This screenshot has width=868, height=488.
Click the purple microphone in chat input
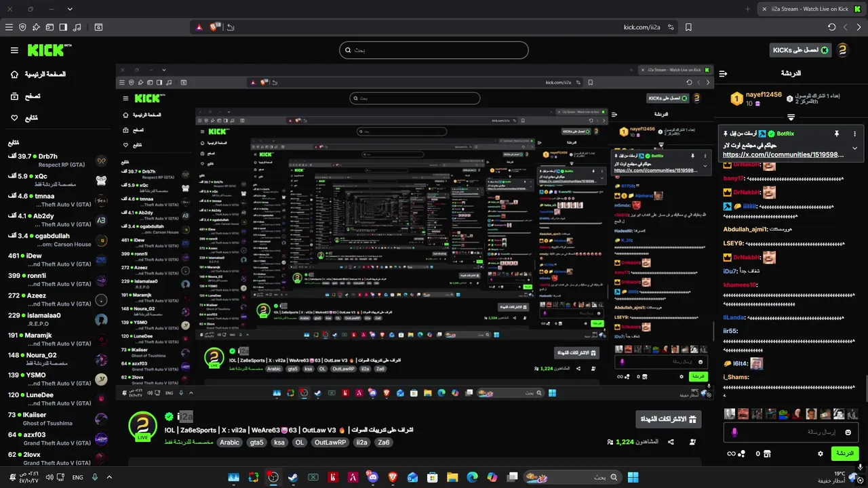[x=733, y=432]
